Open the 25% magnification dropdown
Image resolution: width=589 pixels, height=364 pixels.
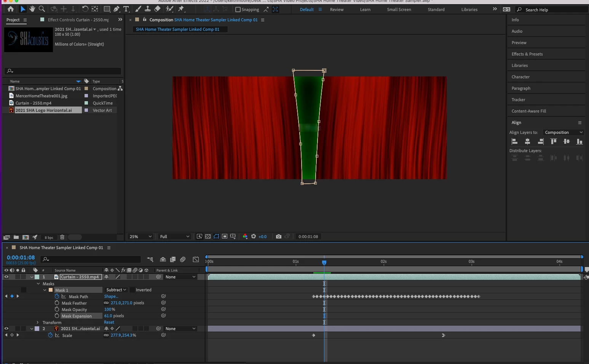pos(140,237)
